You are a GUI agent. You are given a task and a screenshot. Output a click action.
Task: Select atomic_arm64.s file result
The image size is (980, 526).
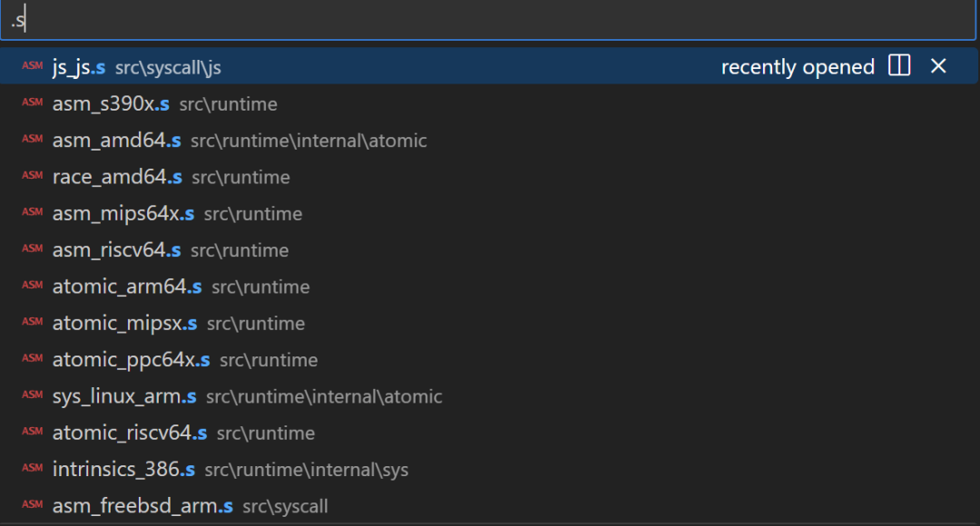point(489,286)
